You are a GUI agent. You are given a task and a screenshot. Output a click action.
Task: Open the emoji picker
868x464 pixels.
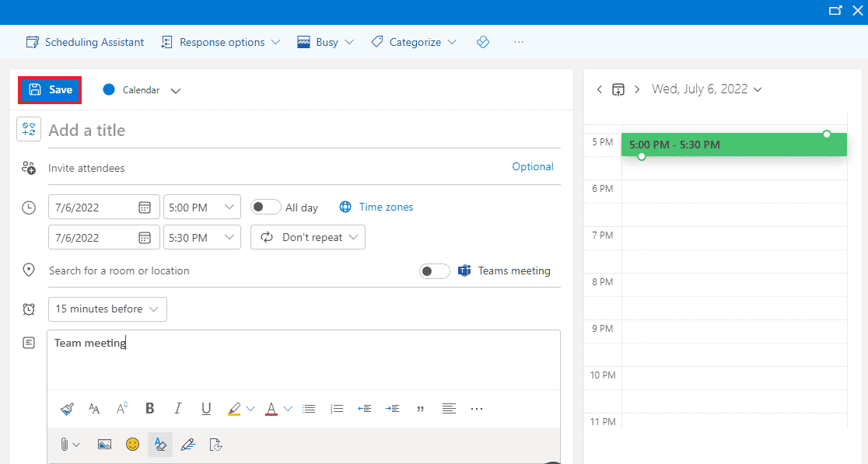[132, 444]
